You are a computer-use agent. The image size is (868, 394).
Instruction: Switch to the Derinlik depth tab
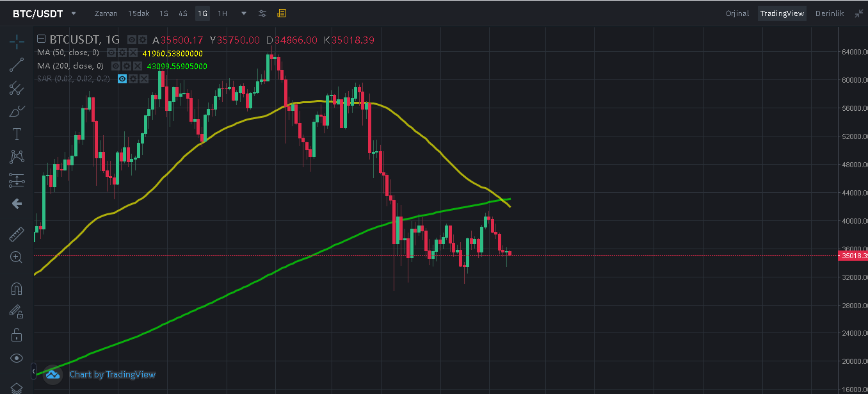[x=830, y=13]
